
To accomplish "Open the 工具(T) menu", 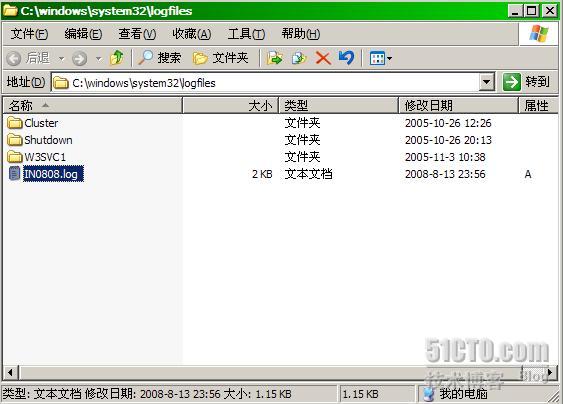I will coord(246,34).
